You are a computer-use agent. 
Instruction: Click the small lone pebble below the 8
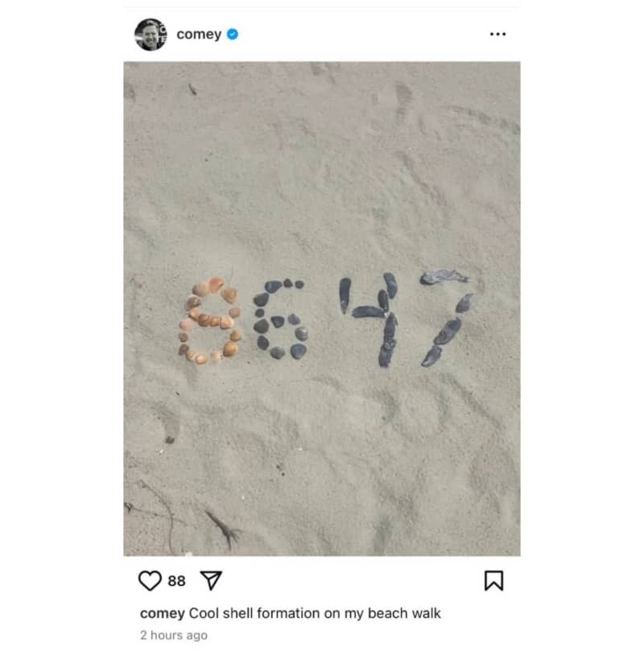pos(170,440)
